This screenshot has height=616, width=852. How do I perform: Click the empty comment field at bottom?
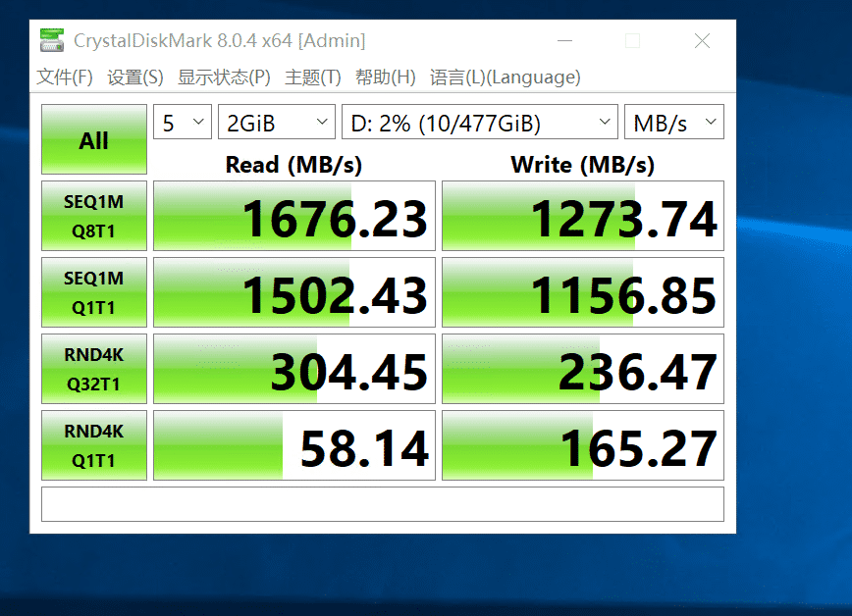382,504
